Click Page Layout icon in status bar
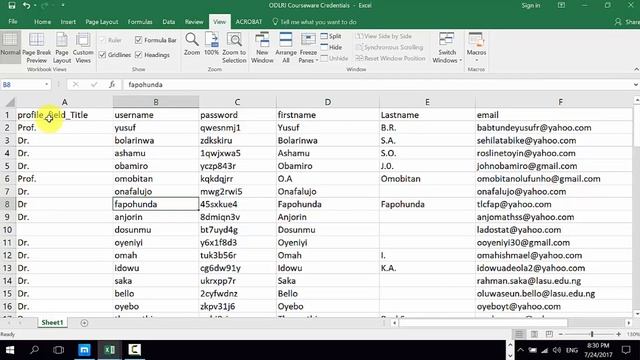 point(534,334)
